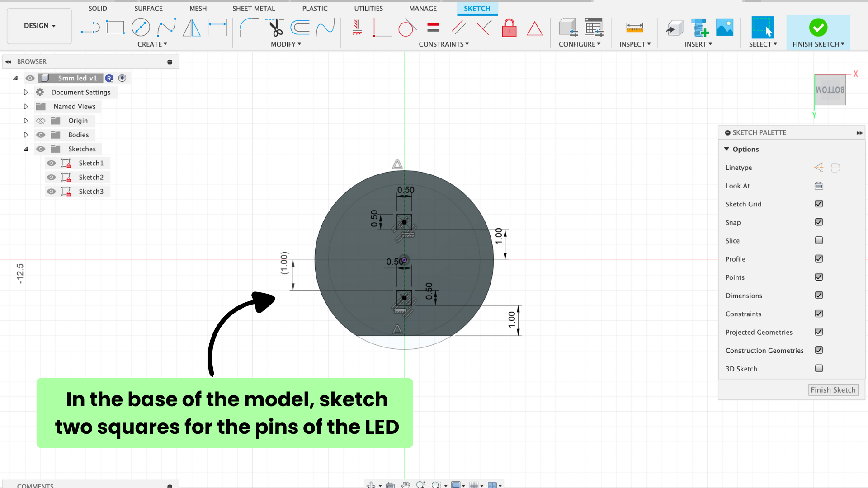The image size is (868, 488).
Task: Open the INSERT dropdown menu
Action: pyautogui.click(x=698, y=44)
